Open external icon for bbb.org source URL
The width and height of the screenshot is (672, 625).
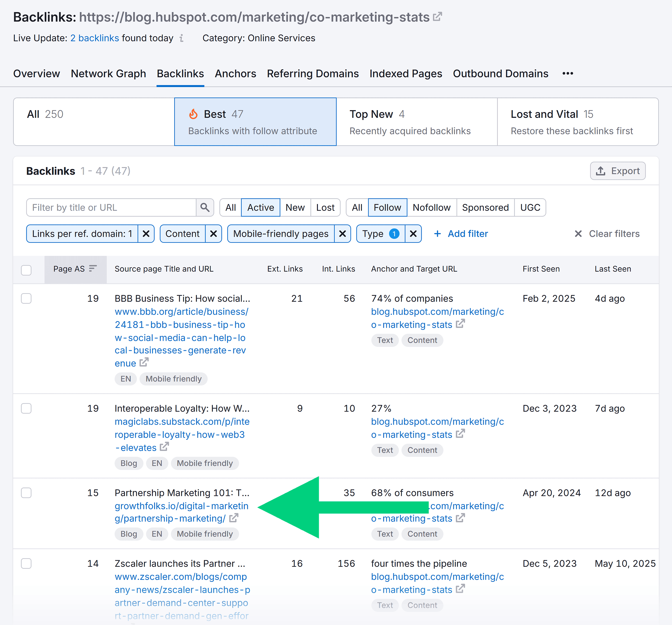pyautogui.click(x=144, y=362)
